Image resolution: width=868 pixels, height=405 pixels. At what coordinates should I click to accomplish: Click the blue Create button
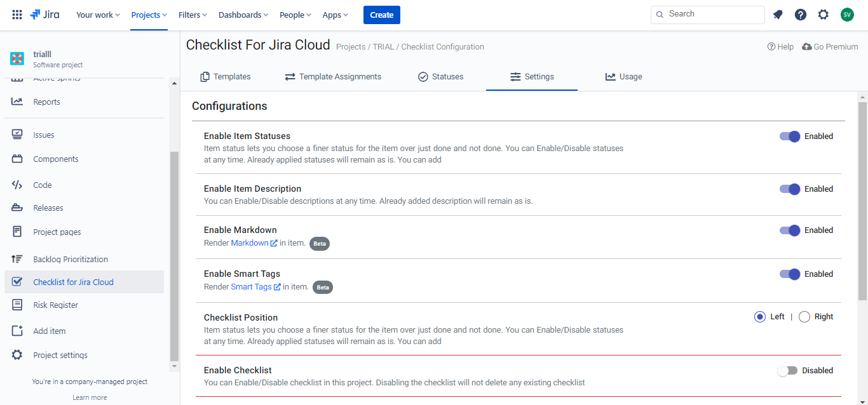(382, 15)
